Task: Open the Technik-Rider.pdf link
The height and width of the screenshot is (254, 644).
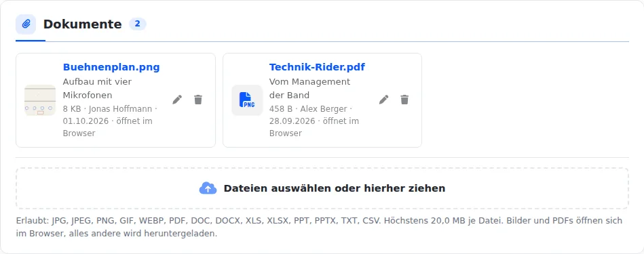Action: click(317, 67)
